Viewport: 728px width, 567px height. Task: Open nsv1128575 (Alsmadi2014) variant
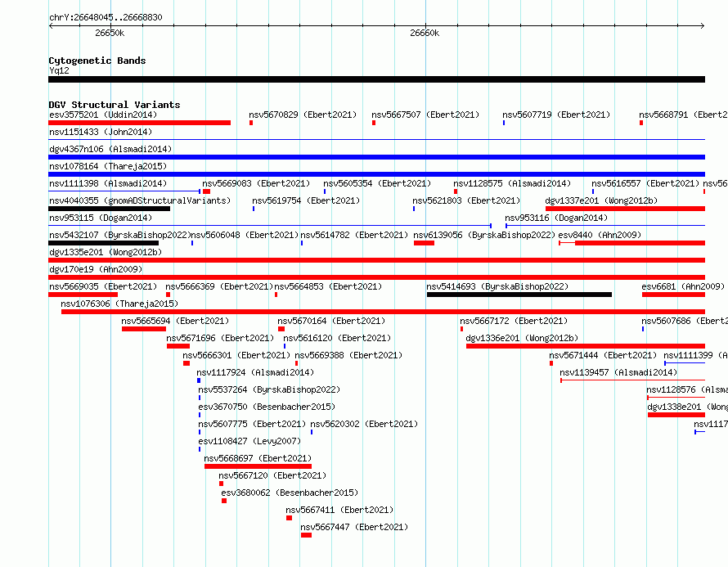click(x=512, y=183)
